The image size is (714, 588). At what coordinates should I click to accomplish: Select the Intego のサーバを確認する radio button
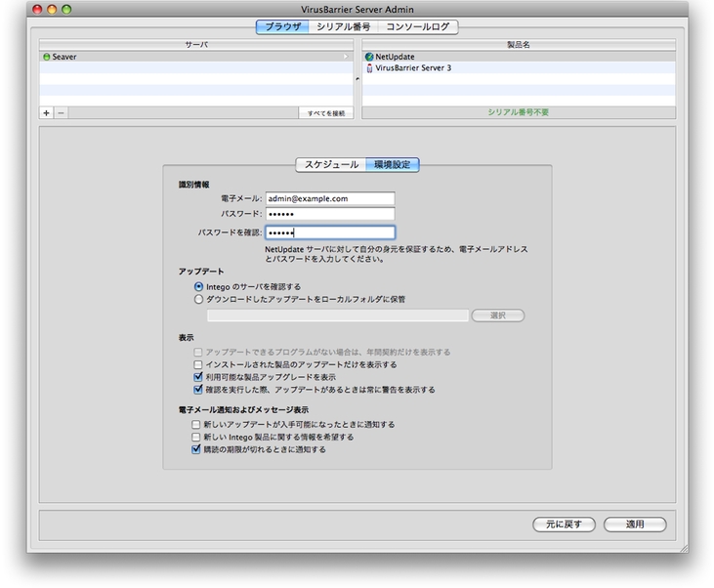pos(198,287)
